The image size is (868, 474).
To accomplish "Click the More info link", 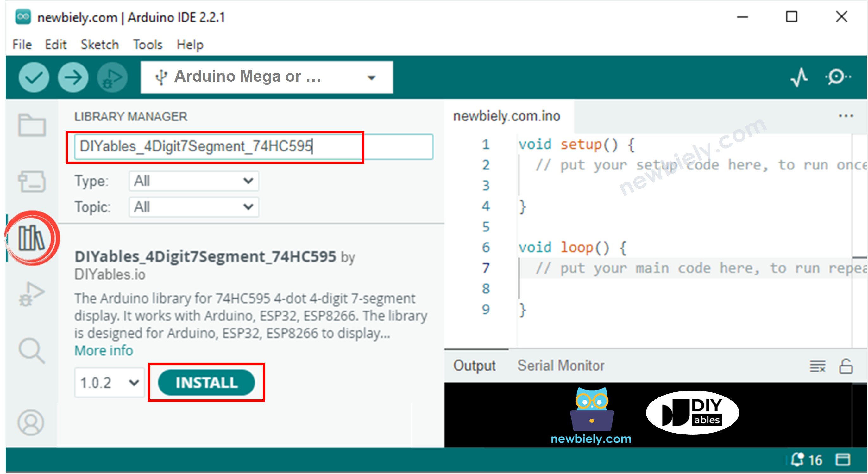I will click(103, 350).
